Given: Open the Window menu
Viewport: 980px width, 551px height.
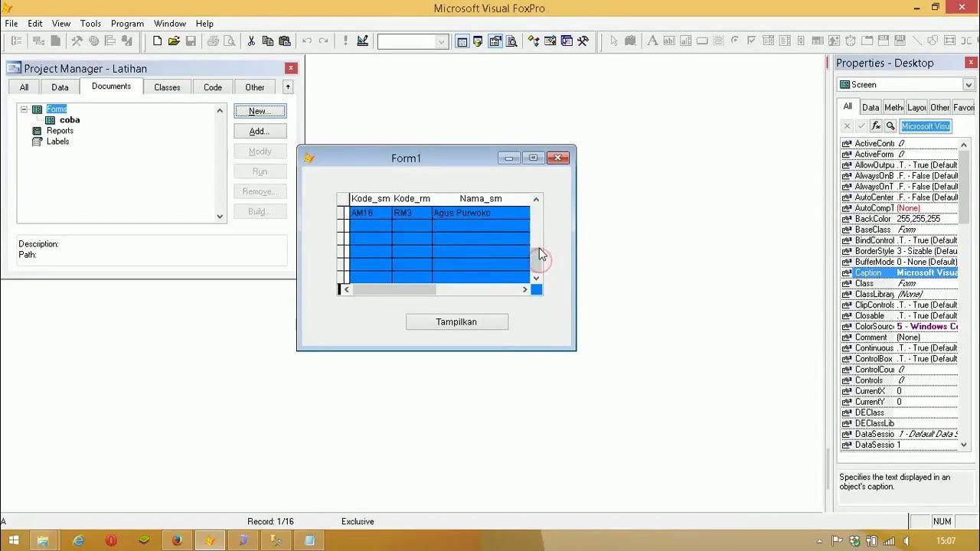Looking at the screenshot, I should [170, 24].
